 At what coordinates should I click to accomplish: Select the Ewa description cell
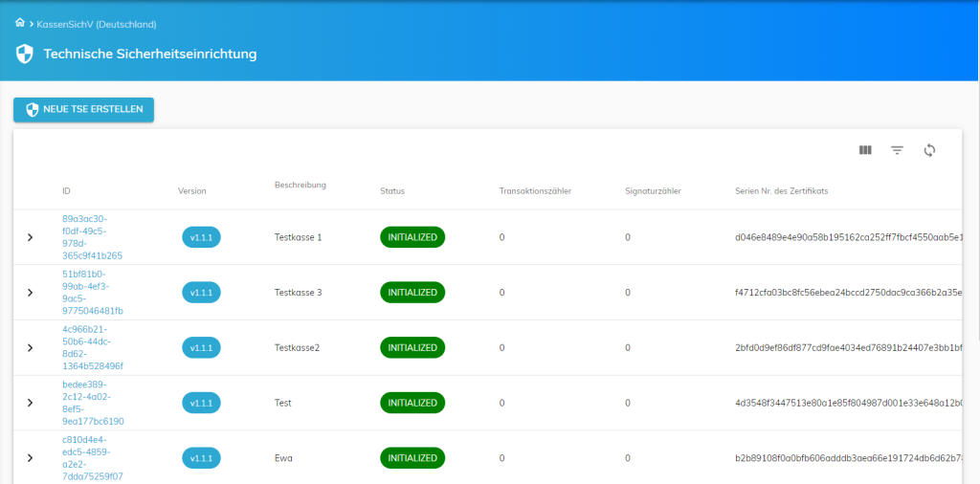tap(283, 458)
